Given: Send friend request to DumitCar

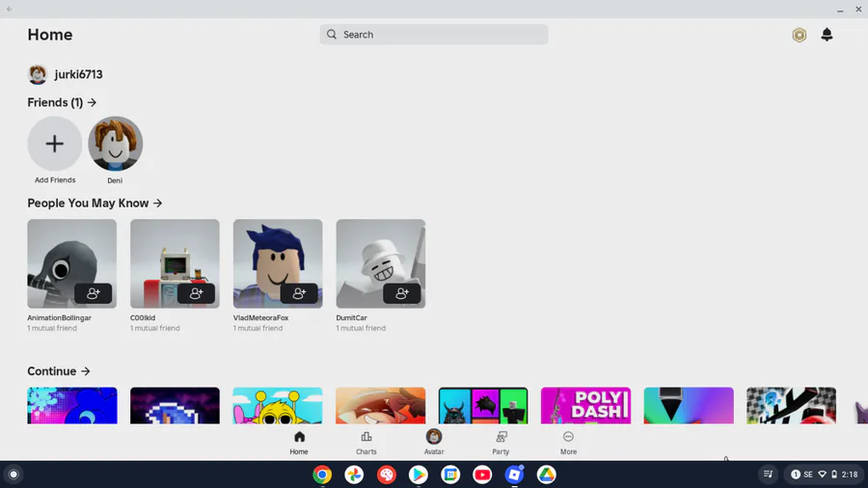Looking at the screenshot, I should [402, 293].
